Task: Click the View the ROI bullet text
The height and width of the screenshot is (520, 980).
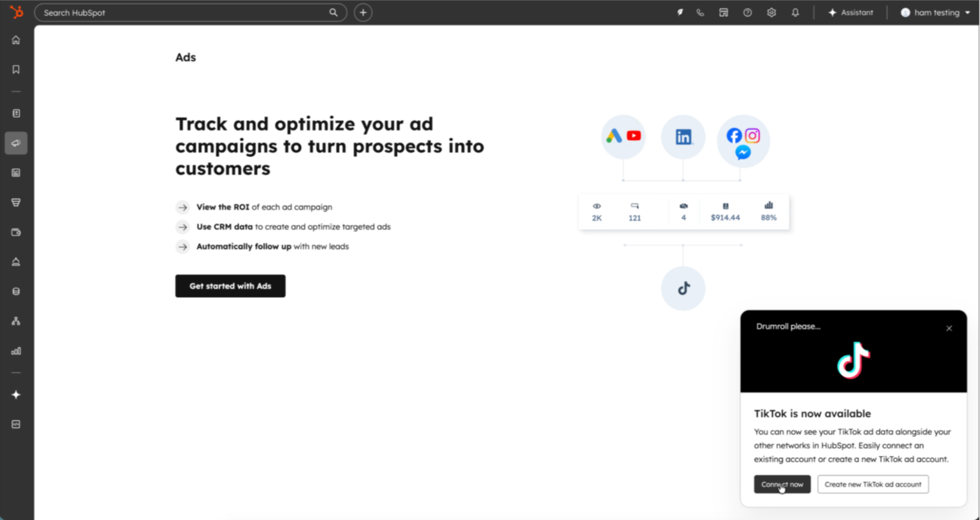Action: click(x=264, y=207)
